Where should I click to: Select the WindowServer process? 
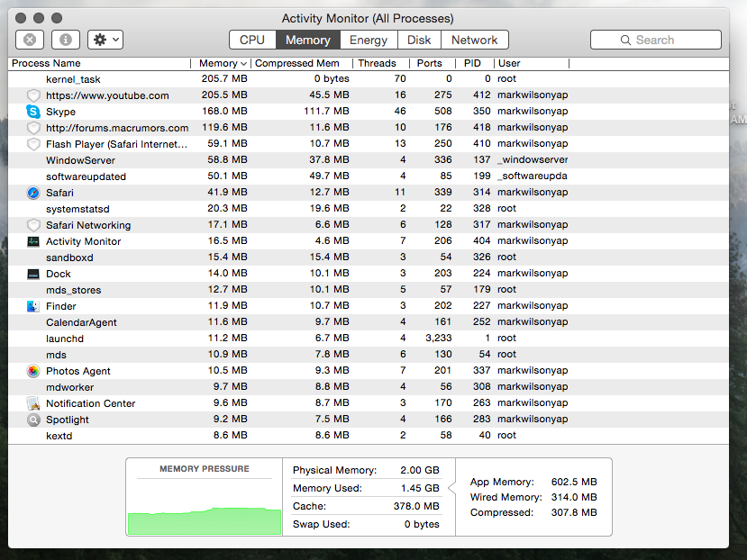(x=369, y=160)
